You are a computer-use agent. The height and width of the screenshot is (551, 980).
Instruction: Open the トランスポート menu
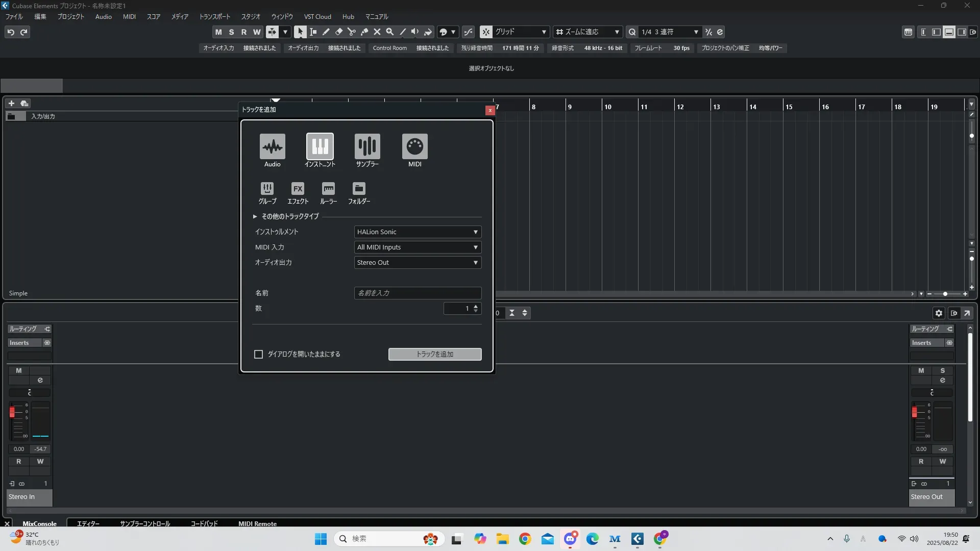point(214,17)
